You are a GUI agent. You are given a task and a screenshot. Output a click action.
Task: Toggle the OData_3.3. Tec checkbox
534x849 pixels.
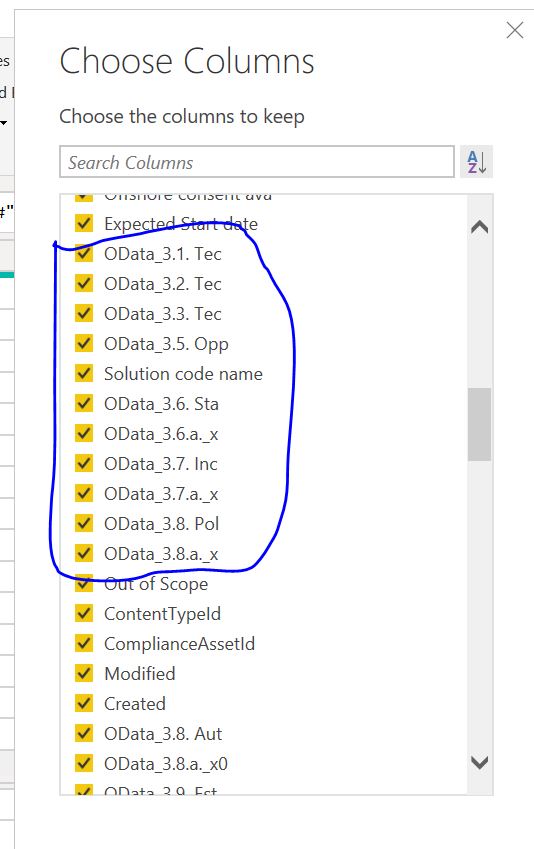(x=84, y=313)
